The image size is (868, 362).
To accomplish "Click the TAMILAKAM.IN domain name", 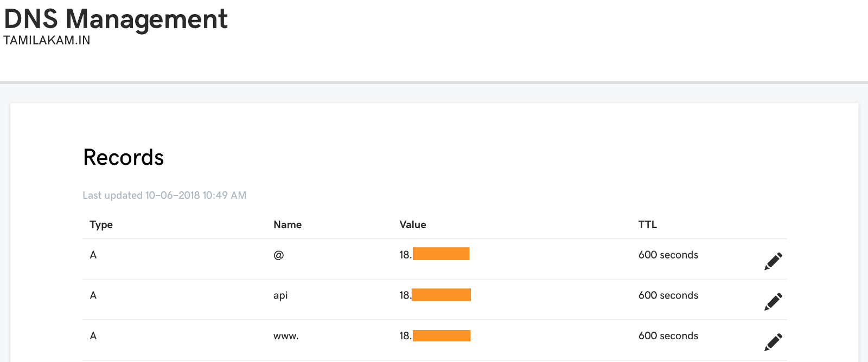I will [47, 41].
